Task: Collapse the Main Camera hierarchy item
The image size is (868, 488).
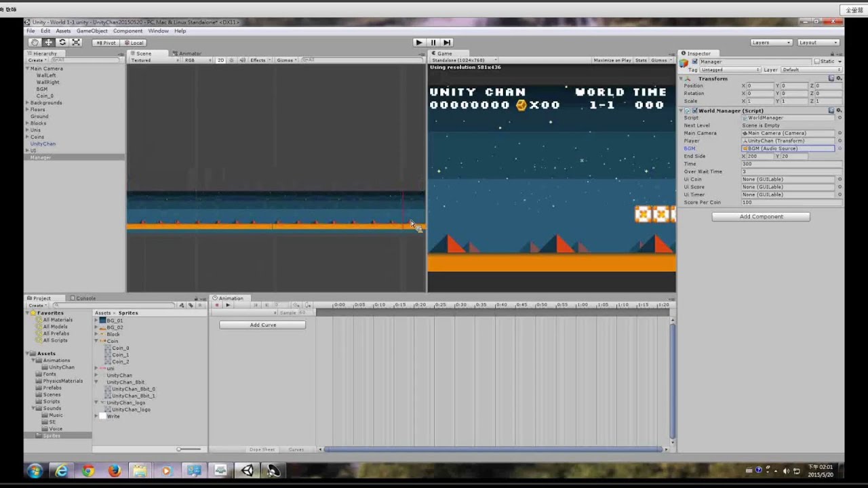Action: [28, 69]
